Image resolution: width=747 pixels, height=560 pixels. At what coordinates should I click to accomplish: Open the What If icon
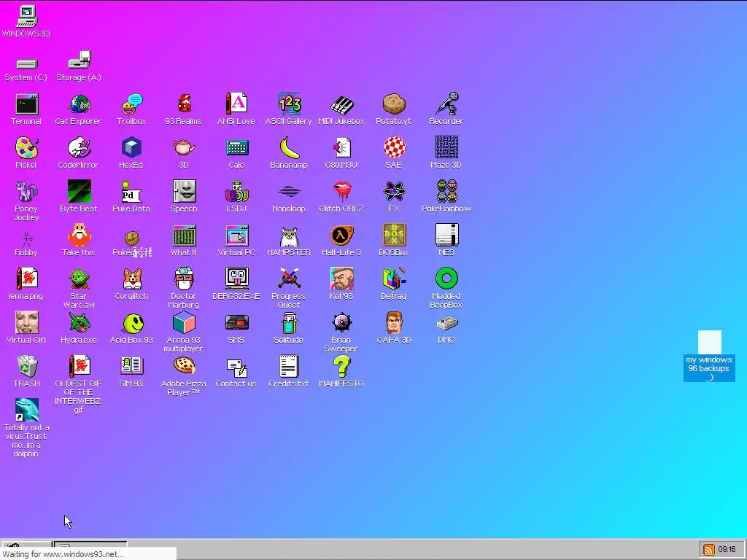(184, 236)
